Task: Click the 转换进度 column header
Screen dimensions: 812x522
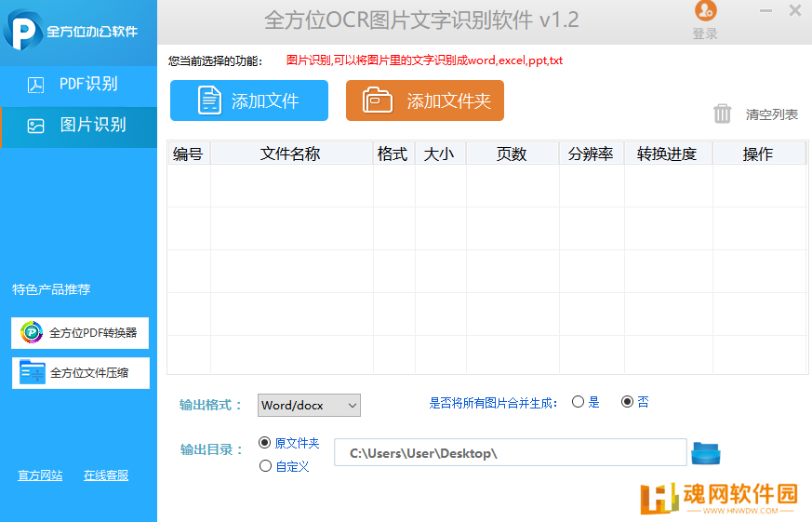Action: point(668,154)
